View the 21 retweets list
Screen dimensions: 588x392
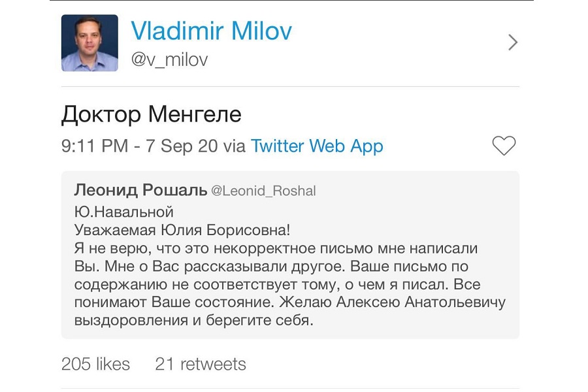pos(201,364)
